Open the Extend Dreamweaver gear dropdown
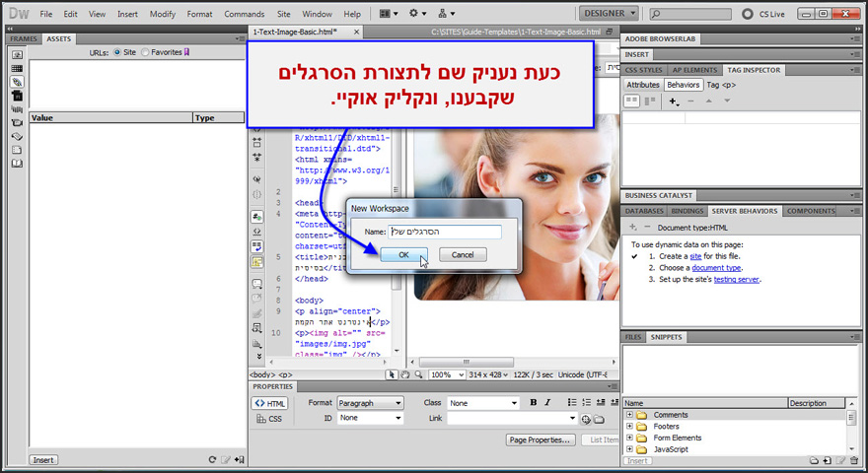This screenshot has width=868, height=473. 418,13
